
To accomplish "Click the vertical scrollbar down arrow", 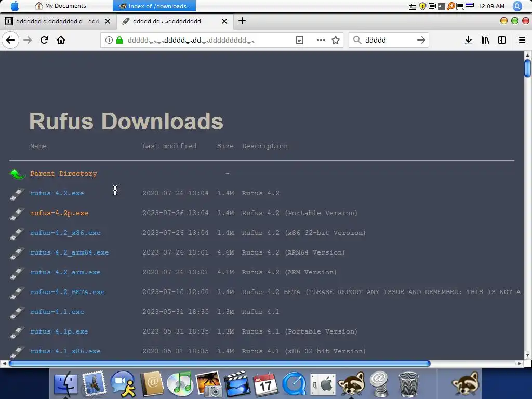I will point(528,355).
